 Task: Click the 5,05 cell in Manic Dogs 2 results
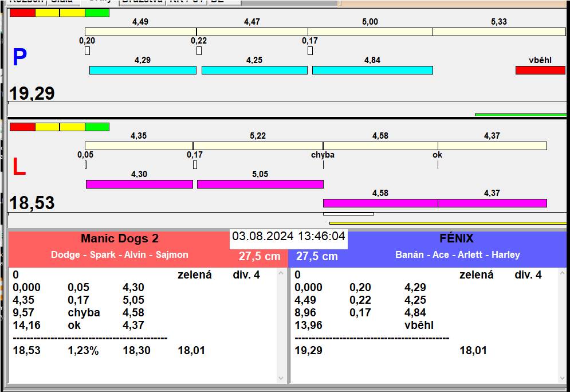(133, 300)
